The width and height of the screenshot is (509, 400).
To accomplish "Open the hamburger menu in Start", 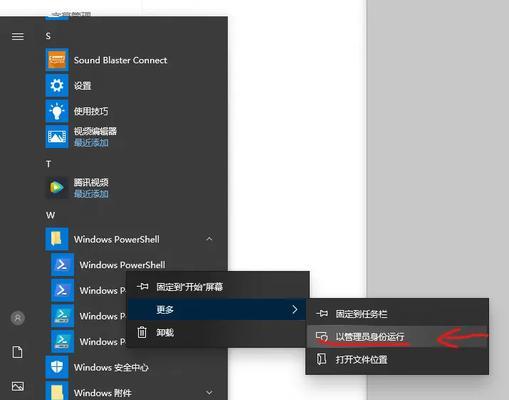I will (18, 36).
